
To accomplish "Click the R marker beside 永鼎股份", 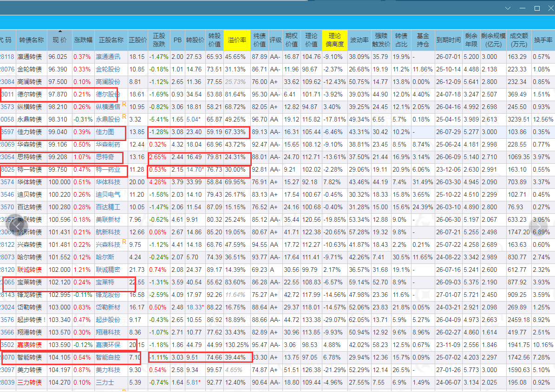I will point(124,116).
